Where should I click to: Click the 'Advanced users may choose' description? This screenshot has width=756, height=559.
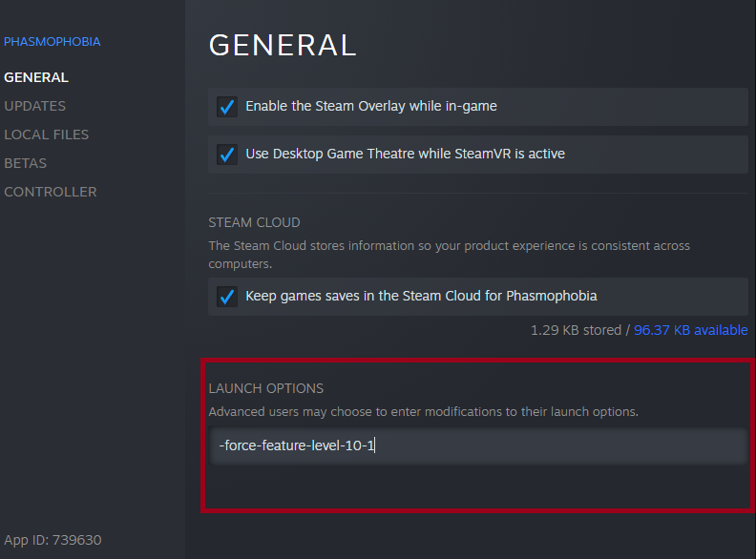pyautogui.click(x=423, y=412)
